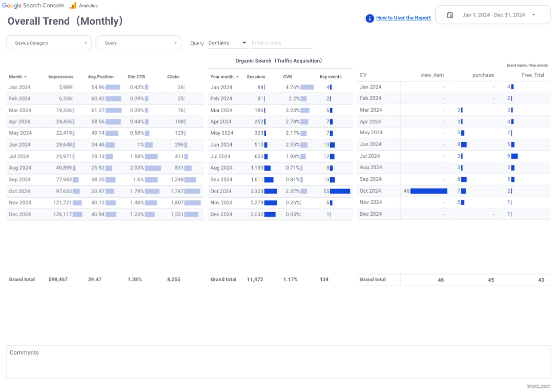Click the blue info icon
The height and width of the screenshot is (392, 556).
pos(369,18)
